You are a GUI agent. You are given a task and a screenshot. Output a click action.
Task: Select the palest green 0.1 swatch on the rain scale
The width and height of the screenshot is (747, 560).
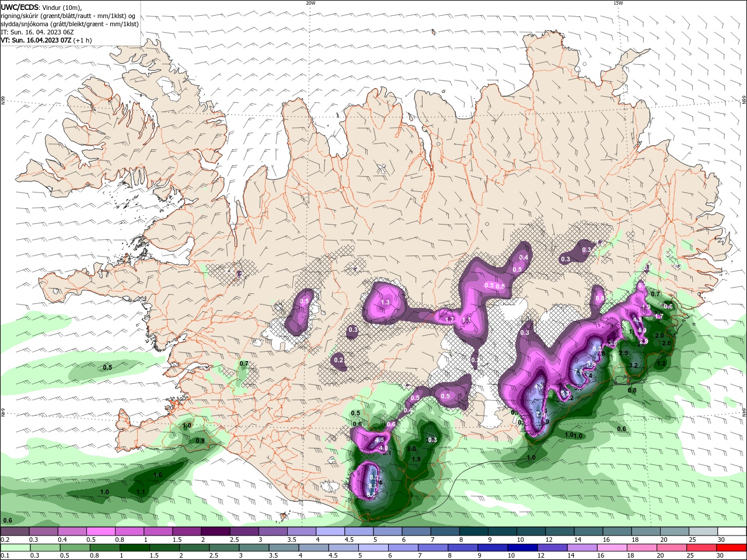(16, 548)
